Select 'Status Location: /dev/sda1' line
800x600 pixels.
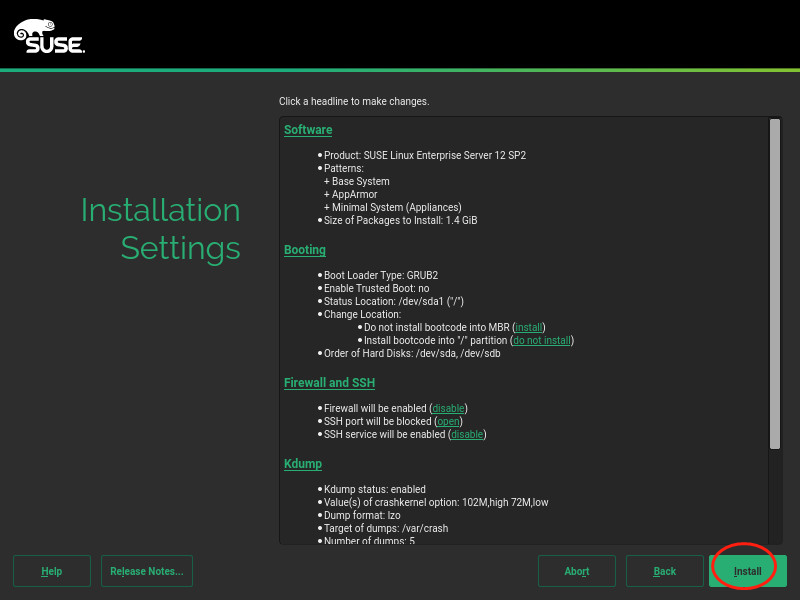[393, 301]
